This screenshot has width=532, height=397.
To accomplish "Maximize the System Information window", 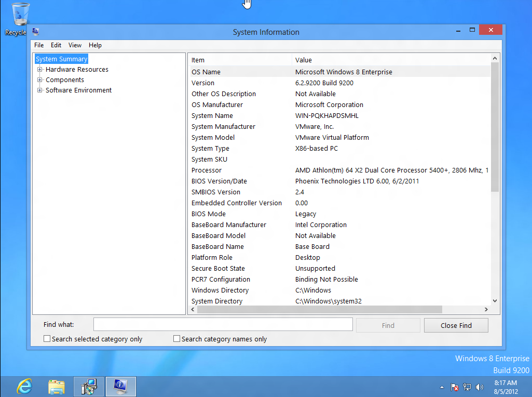I will tap(472, 30).
